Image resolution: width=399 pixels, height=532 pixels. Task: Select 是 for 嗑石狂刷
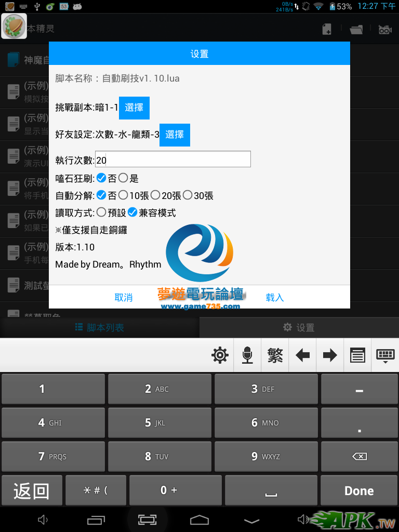coord(123,178)
